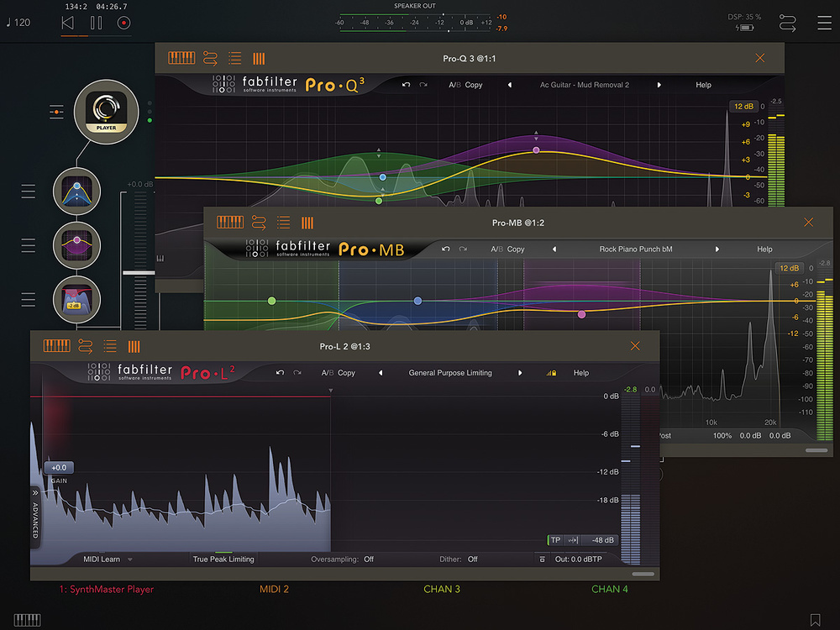Rewind to start in transport
The height and width of the screenshot is (630, 840).
(67, 23)
